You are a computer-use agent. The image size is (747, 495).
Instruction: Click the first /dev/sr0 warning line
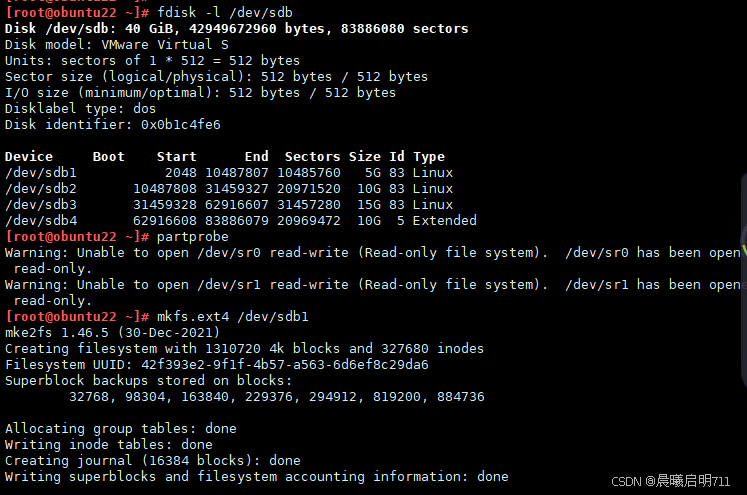[373, 253]
